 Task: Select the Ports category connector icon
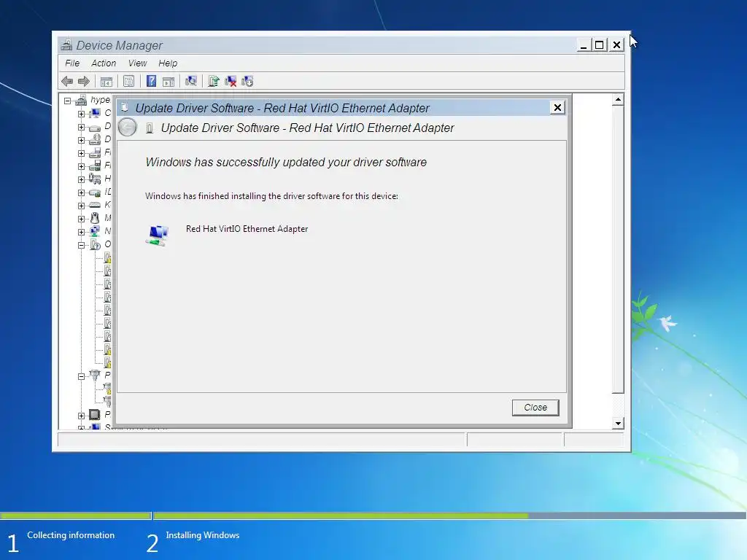(95, 376)
